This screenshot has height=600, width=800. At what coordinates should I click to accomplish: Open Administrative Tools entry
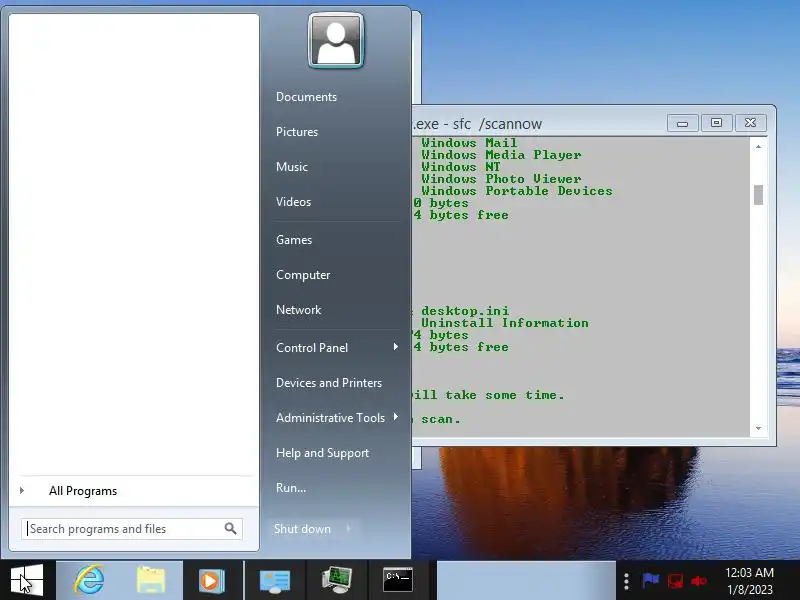point(330,418)
